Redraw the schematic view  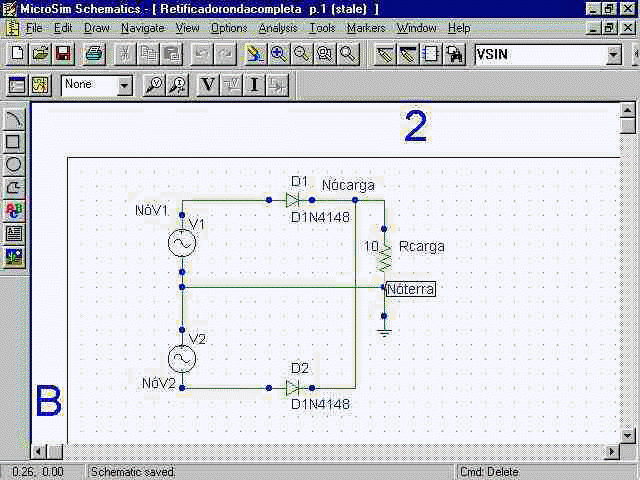click(x=256, y=54)
